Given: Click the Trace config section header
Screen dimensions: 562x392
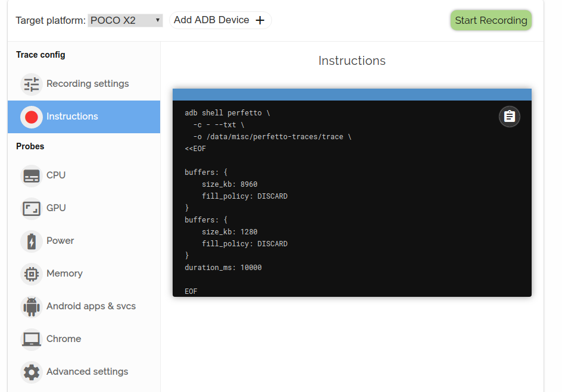Looking at the screenshot, I should [x=40, y=54].
